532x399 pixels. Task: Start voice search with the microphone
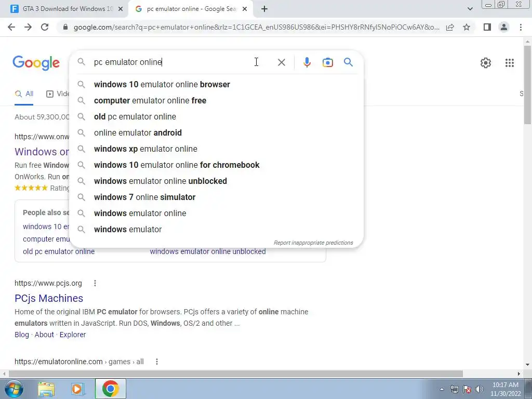[307, 62]
